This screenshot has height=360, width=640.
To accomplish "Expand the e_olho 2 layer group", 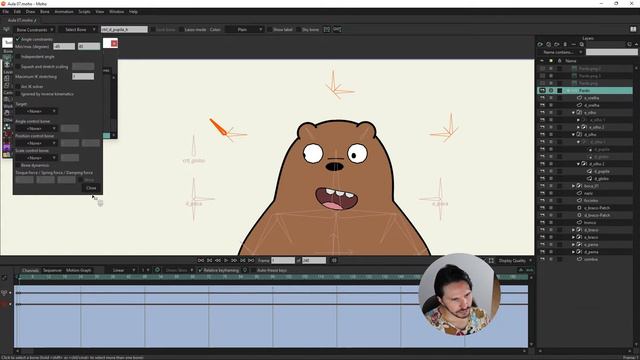I will coord(578,127).
